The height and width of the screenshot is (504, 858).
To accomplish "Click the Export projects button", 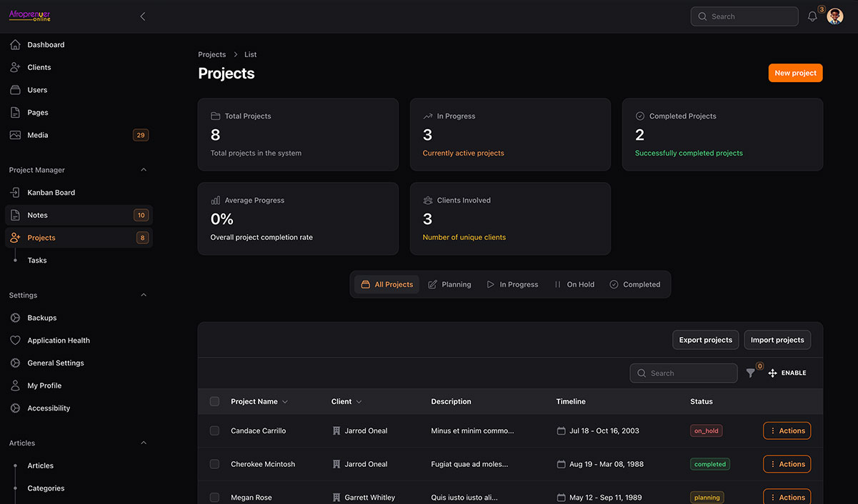I will tap(705, 340).
